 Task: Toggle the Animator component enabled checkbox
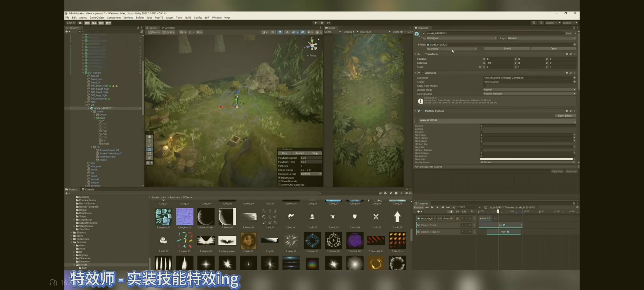pyautogui.click(x=423, y=73)
